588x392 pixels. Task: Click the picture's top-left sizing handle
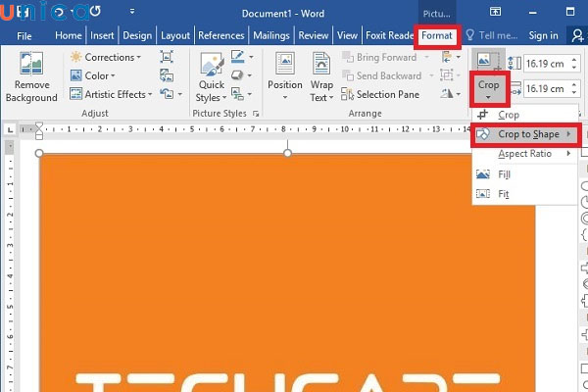point(39,154)
